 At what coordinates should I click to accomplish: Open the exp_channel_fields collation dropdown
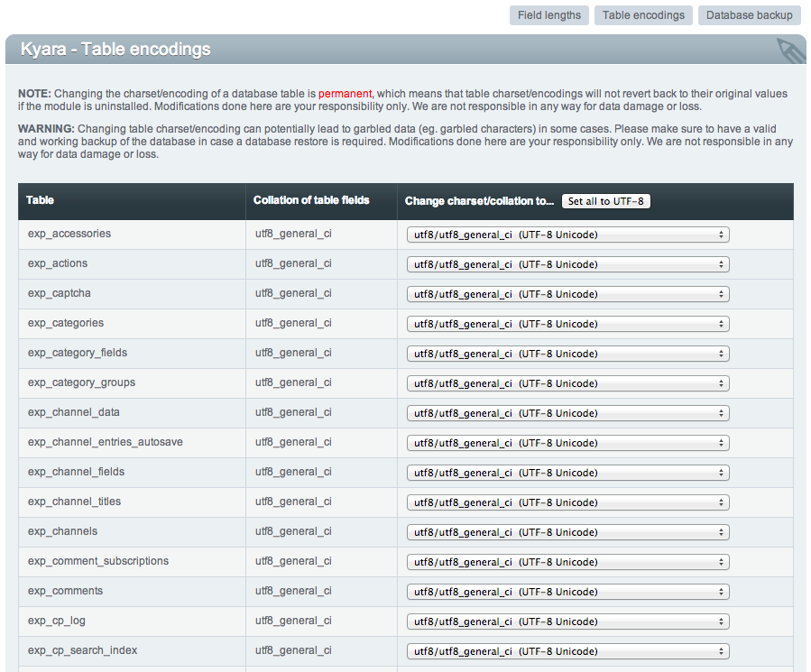(568, 473)
